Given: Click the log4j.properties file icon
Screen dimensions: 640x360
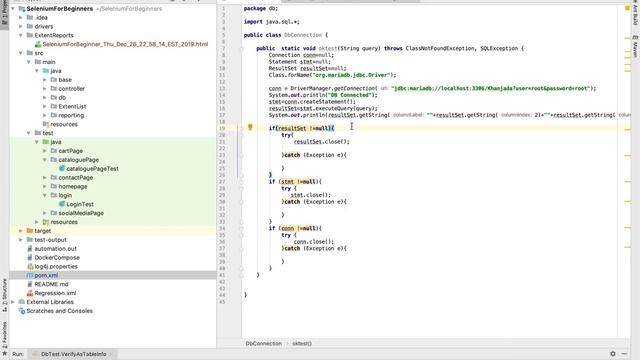Looking at the screenshot, I should coord(30,267).
